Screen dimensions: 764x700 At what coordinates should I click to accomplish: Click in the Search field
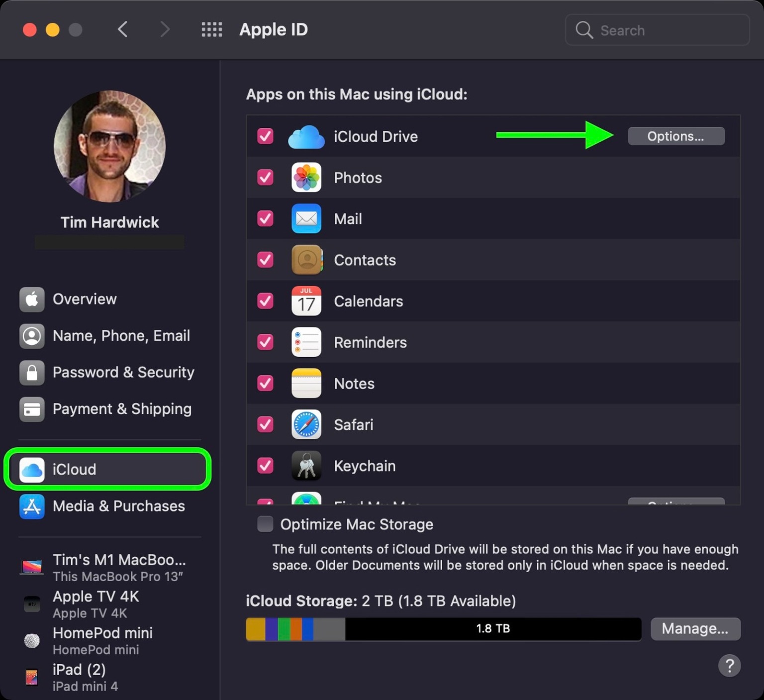pos(657,30)
